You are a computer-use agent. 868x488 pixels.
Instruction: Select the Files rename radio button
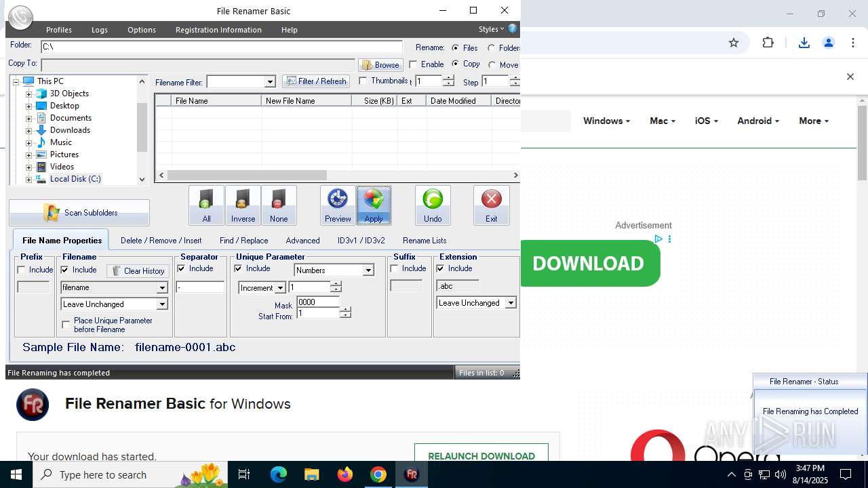(x=455, y=47)
